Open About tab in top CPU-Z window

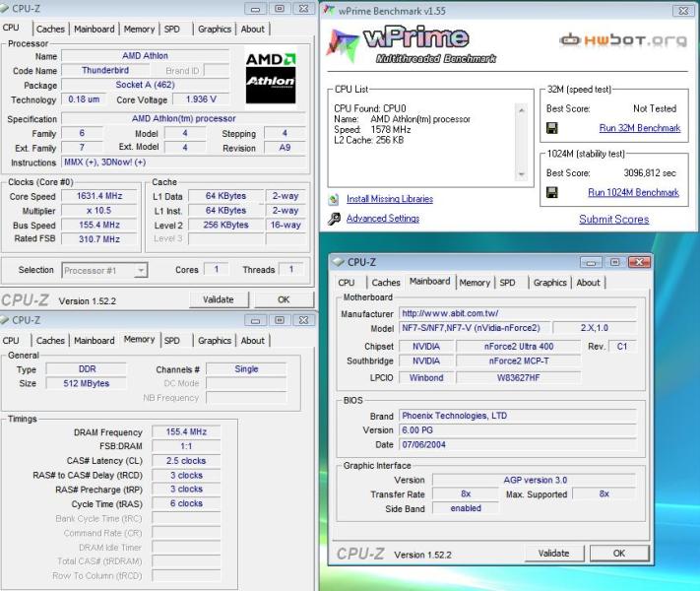coord(253,29)
